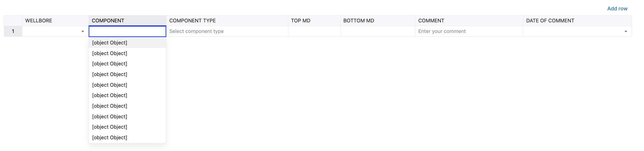Click the 'Select component type' field
This screenshot has width=644, height=151.
(x=227, y=31)
